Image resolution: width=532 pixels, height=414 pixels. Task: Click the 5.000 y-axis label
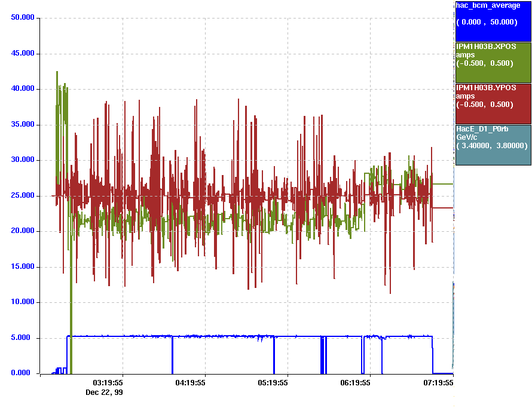click(22, 338)
